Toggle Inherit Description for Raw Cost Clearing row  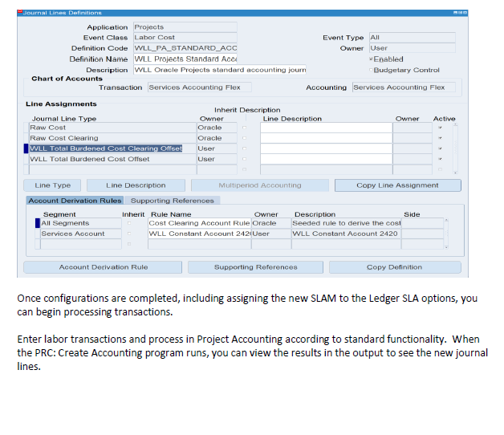click(244, 138)
